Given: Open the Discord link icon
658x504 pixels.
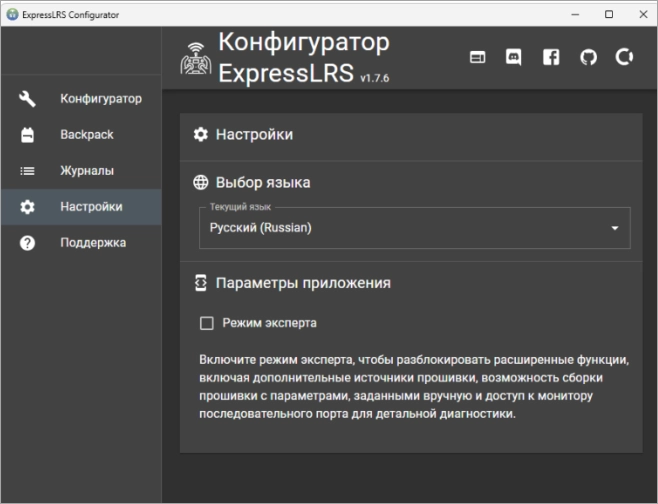Looking at the screenshot, I should [514, 57].
